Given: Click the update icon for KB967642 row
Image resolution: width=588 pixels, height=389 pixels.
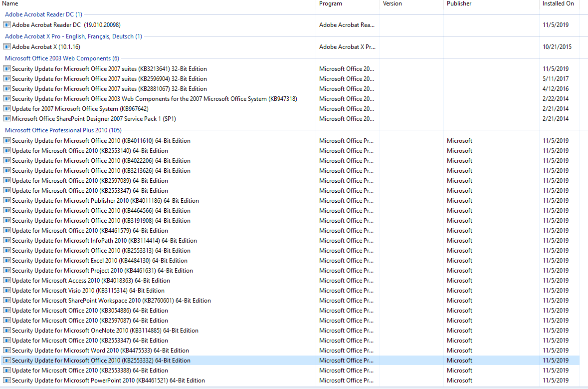Looking at the screenshot, I should click(7, 108).
